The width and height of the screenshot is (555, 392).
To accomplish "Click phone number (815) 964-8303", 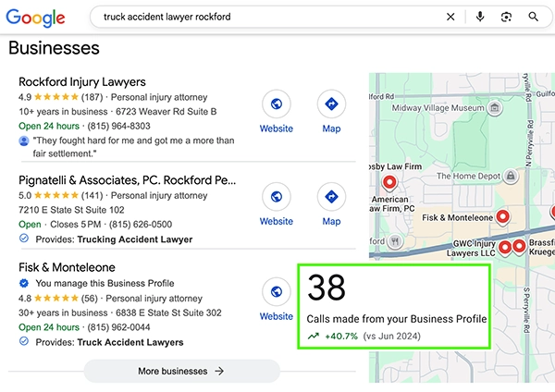I will [118, 126].
